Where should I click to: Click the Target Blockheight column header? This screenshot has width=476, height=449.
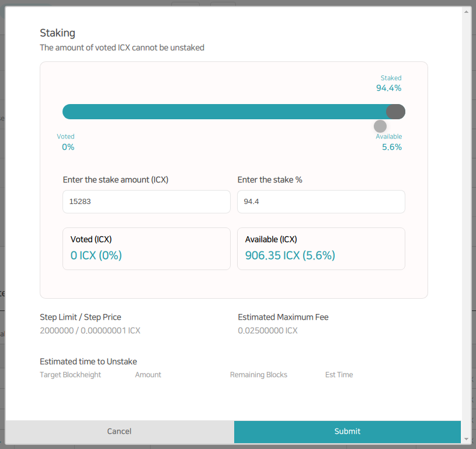(x=70, y=375)
